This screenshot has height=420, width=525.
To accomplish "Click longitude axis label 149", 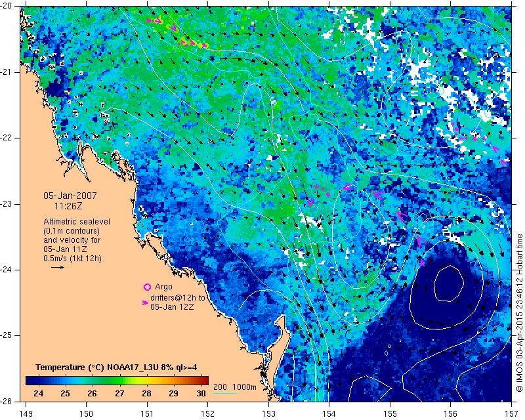I will [26, 414].
